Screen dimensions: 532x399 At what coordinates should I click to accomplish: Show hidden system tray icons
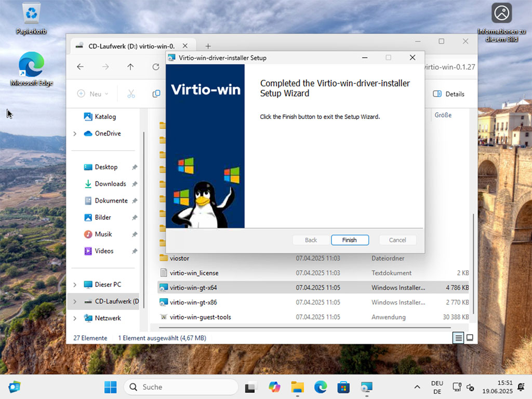417,387
